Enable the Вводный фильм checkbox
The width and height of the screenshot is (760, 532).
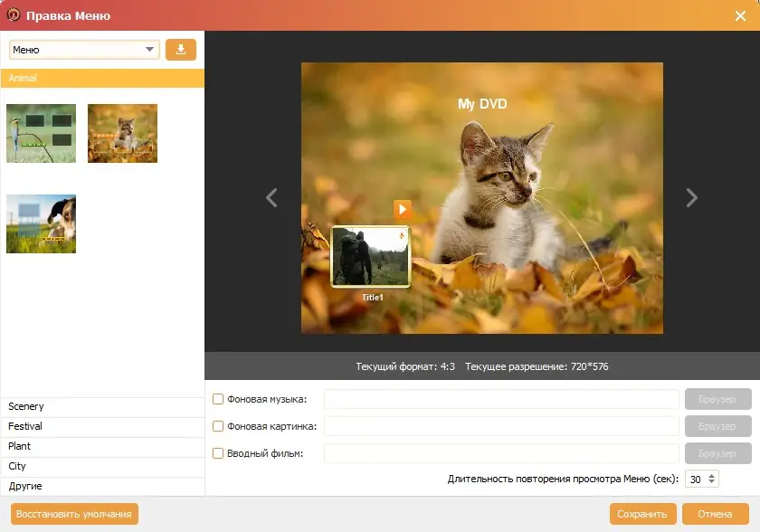point(216,452)
